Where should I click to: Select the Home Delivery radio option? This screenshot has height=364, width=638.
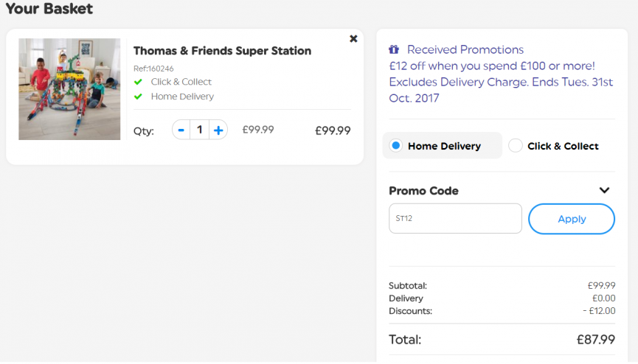pyautogui.click(x=395, y=145)
